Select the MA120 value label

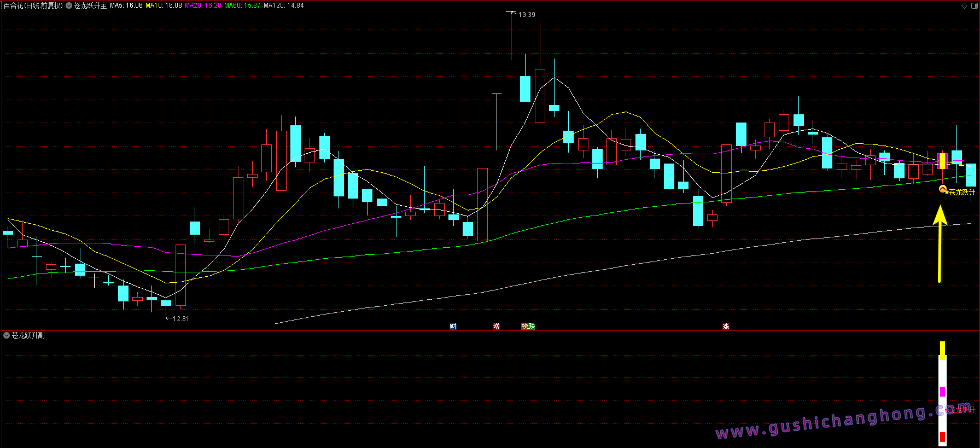coord(283,5)
